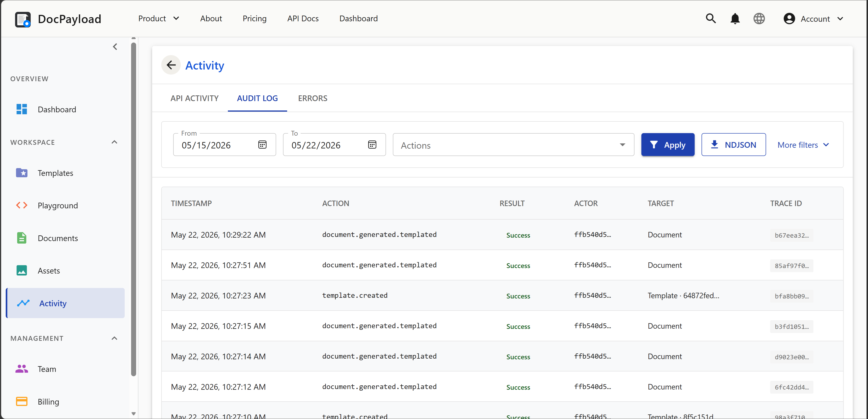Click the Dashboard grid icon in sidebar

coord(22,109)
